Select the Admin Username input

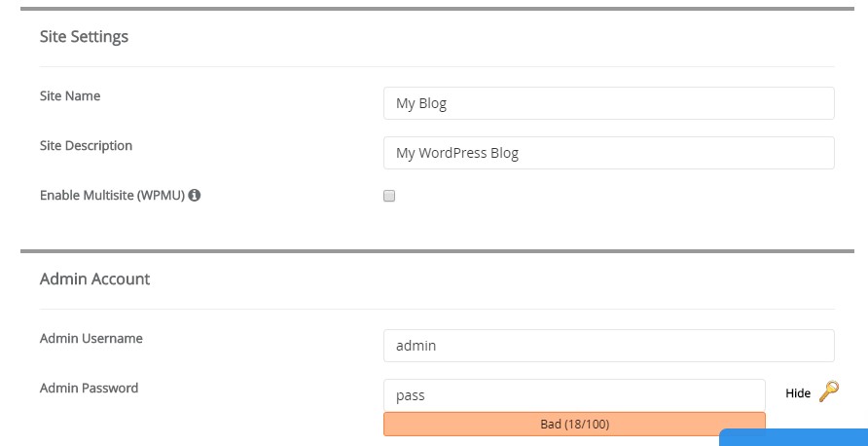[609, 346]
